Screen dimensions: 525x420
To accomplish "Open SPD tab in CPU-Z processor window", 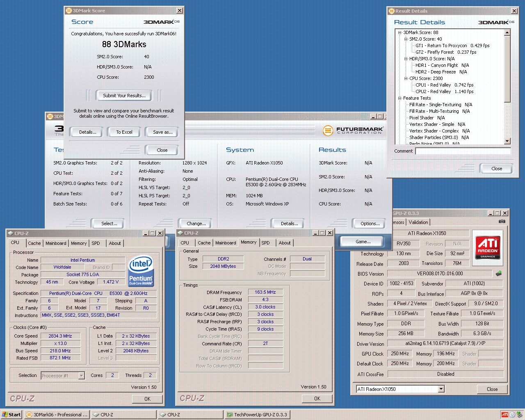I will [96, 243].
